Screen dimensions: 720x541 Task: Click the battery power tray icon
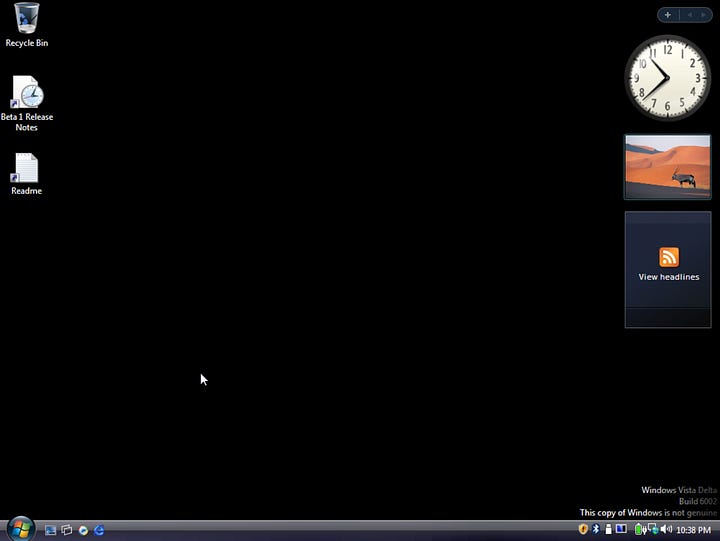point(639,530)
